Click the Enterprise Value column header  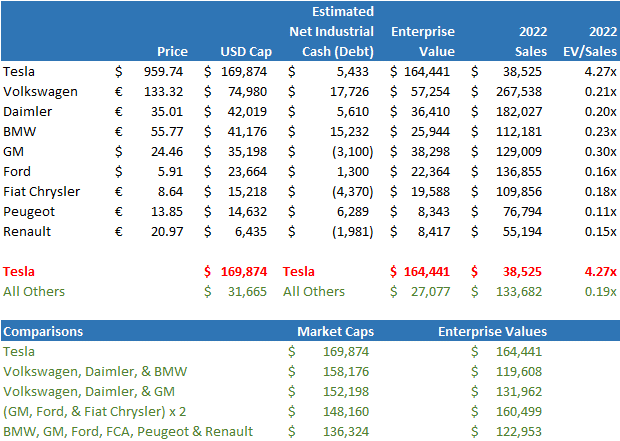(x=423, y=42)
